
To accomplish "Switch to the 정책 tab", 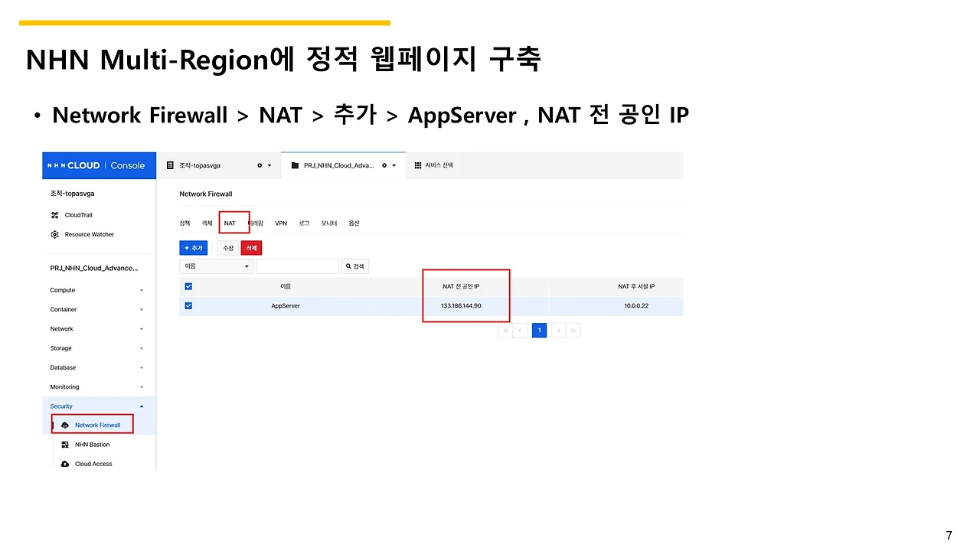I will coord(185,223).
